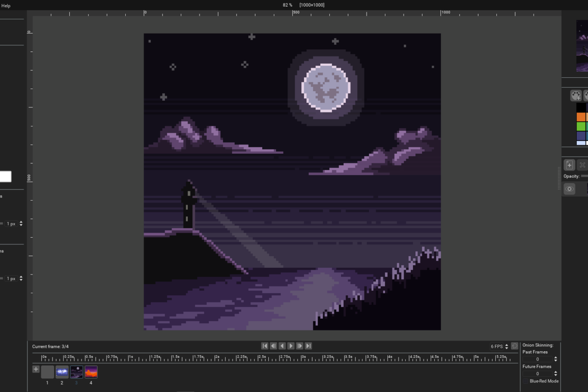The width and height of the screenshot is (588, 392).
Task: Enable Blue-Red Mode checkbox
Action: click(526, 381)
